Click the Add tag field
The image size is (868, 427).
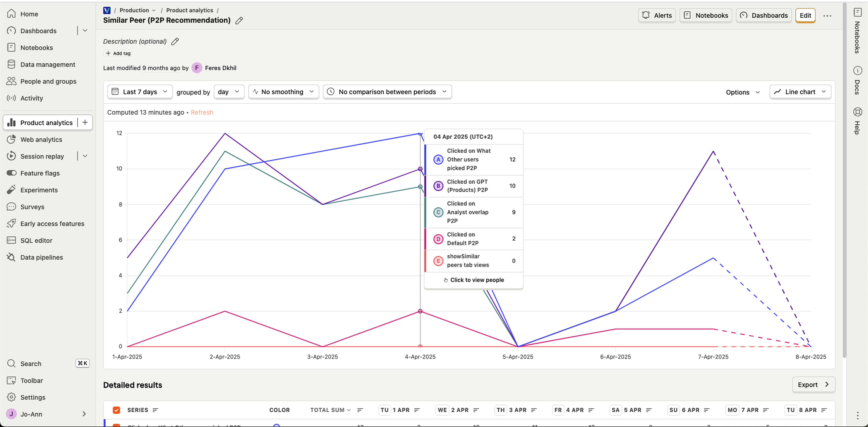[118, 53]
